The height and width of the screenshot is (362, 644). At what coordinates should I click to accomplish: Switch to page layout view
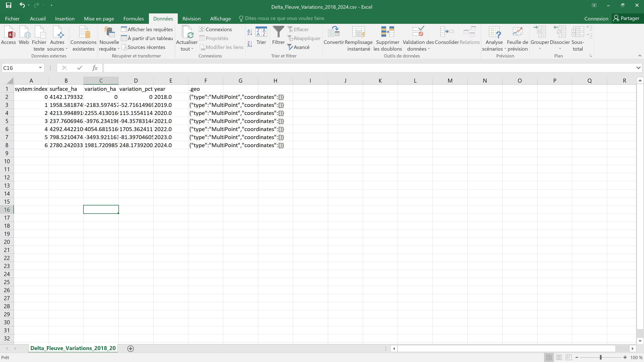(559, 357)
